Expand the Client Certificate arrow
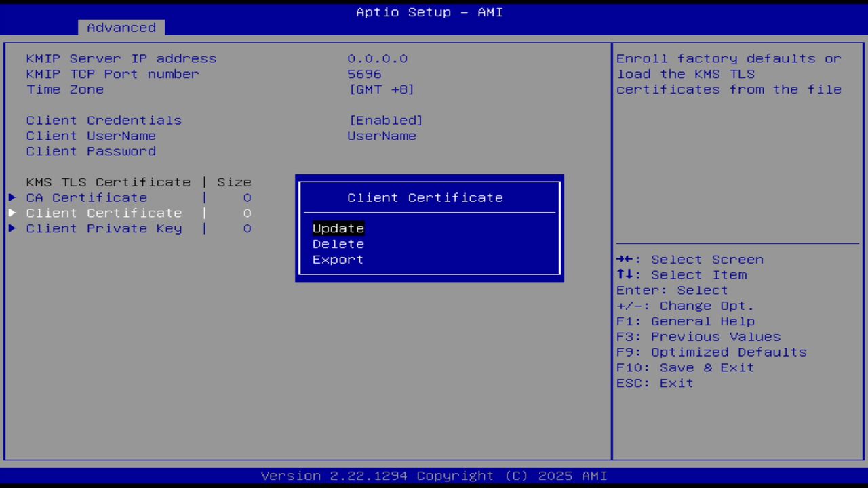868x488 pixels. pos(12,213)
